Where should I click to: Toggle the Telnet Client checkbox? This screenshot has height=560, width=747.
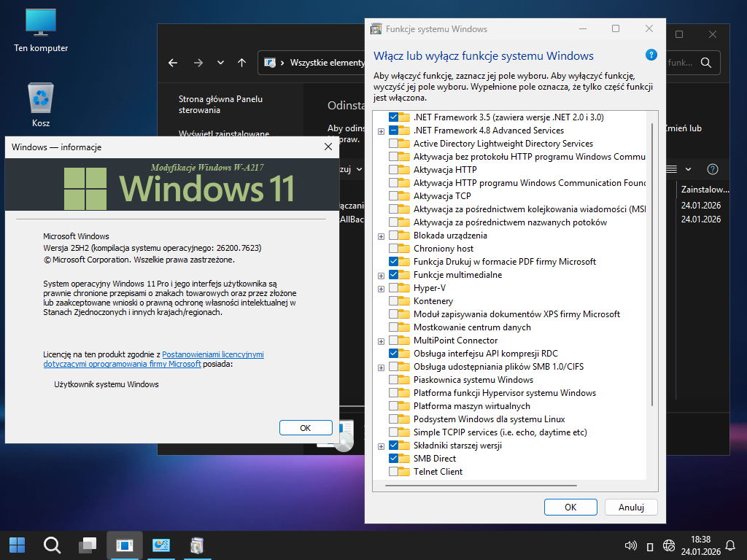click(394, 472)
